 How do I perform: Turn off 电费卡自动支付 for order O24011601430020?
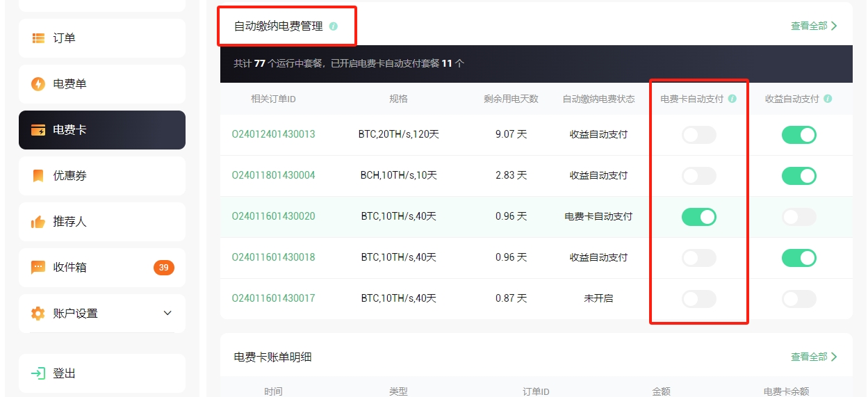point(699,217)
